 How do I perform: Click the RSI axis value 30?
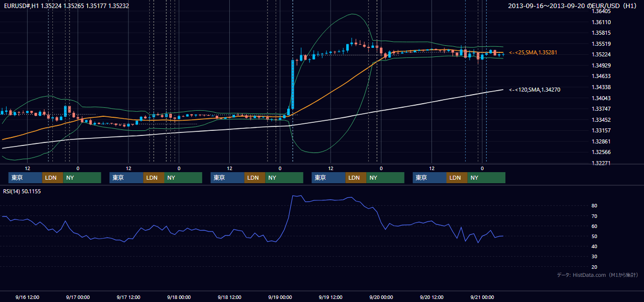(x=594, y=257)
